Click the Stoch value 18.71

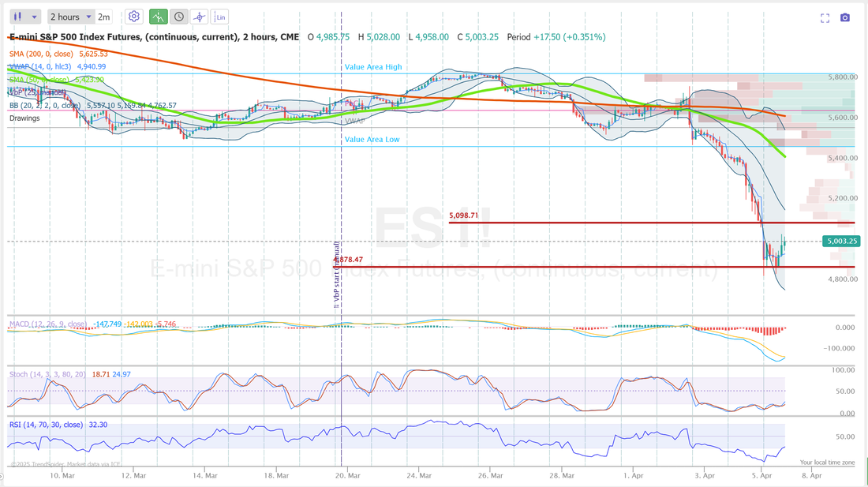[x=101, y=374]
